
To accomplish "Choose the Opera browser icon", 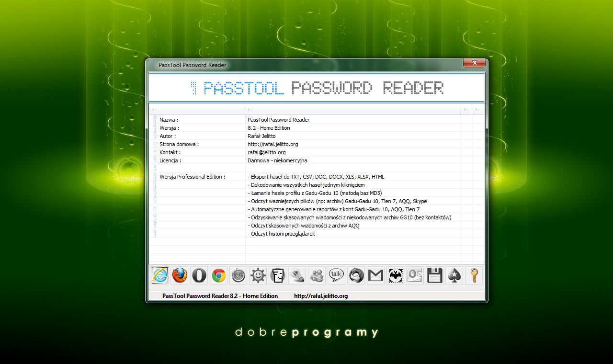I will click(199, 275).
